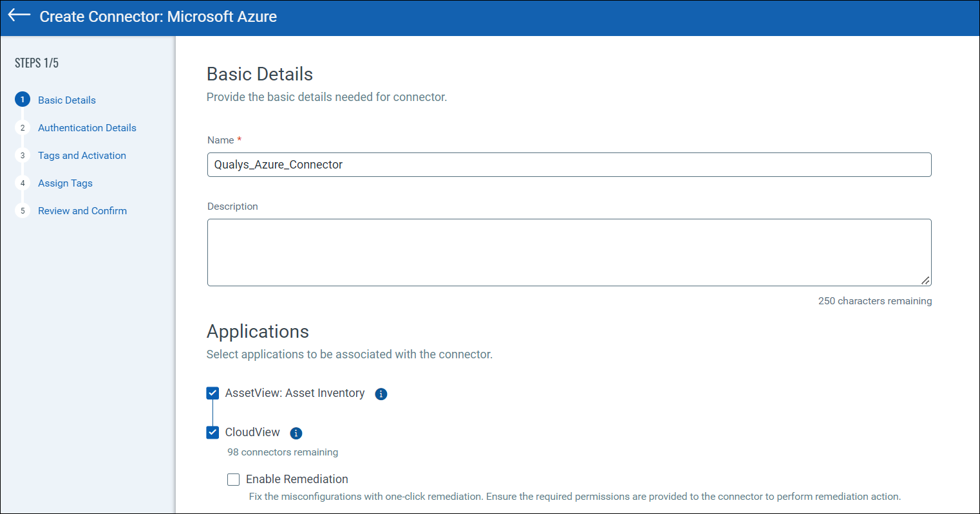Click the back arrow in header

pyautogui.click(x=19, y=15)
